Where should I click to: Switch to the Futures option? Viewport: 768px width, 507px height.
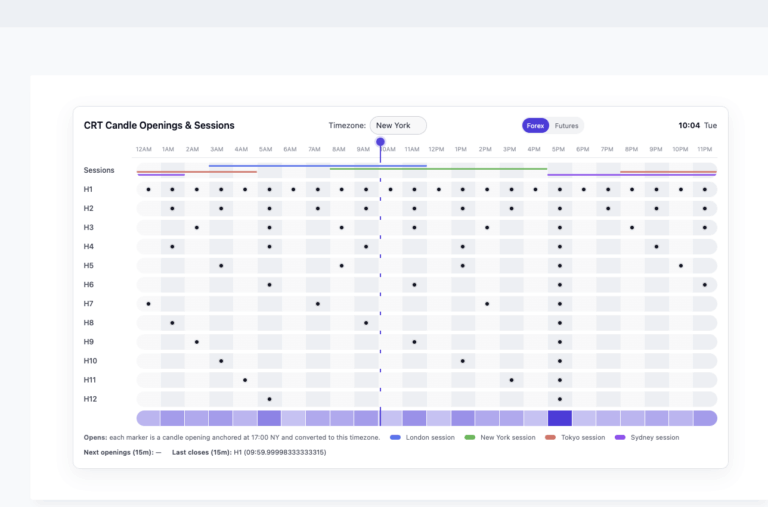coord(566,126)
